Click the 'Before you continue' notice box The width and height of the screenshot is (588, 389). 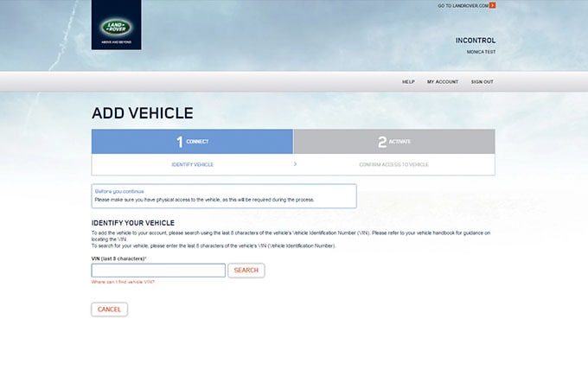(223, 195)
